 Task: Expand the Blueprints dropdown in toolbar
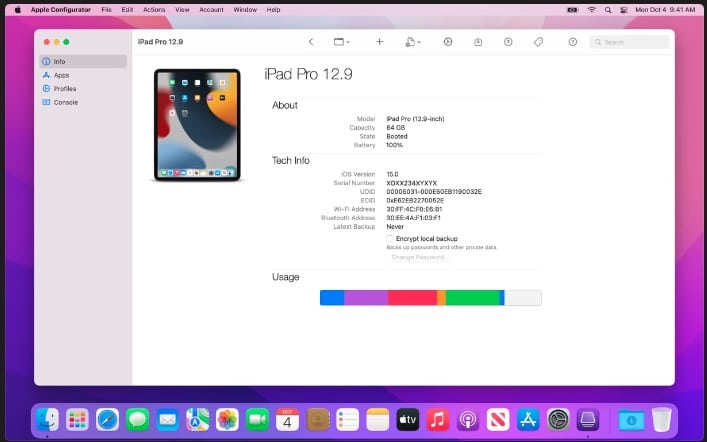point(412,42)
